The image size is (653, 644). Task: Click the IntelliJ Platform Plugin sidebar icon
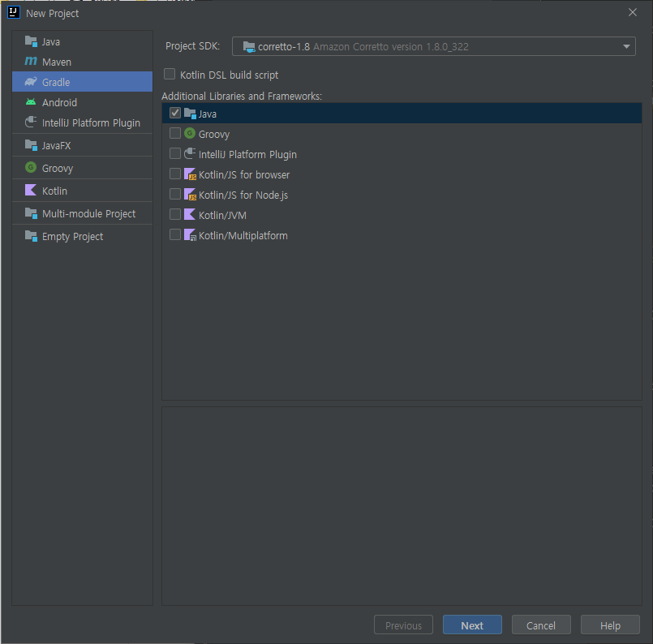[31, 122]
